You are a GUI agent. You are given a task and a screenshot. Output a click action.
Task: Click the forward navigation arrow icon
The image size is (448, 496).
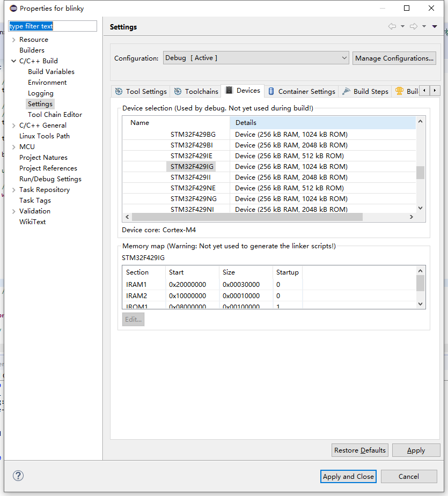tap(414, 26)
